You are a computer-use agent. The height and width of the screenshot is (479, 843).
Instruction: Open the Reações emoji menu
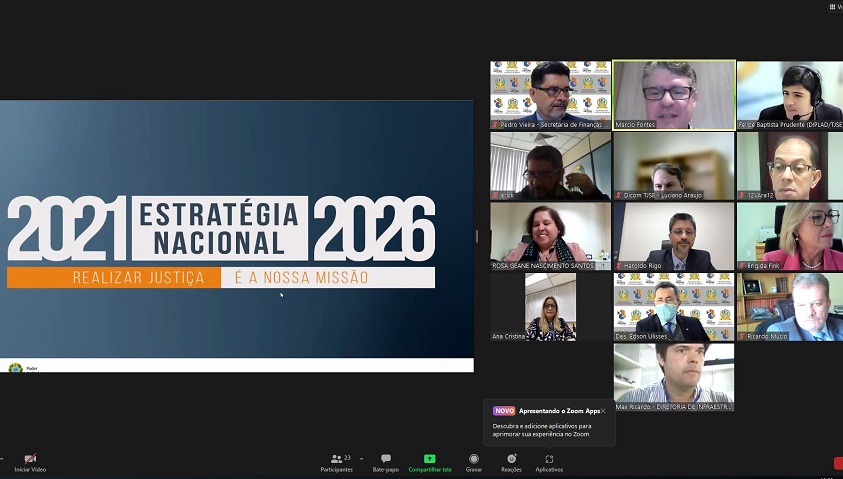coord(511,459)
